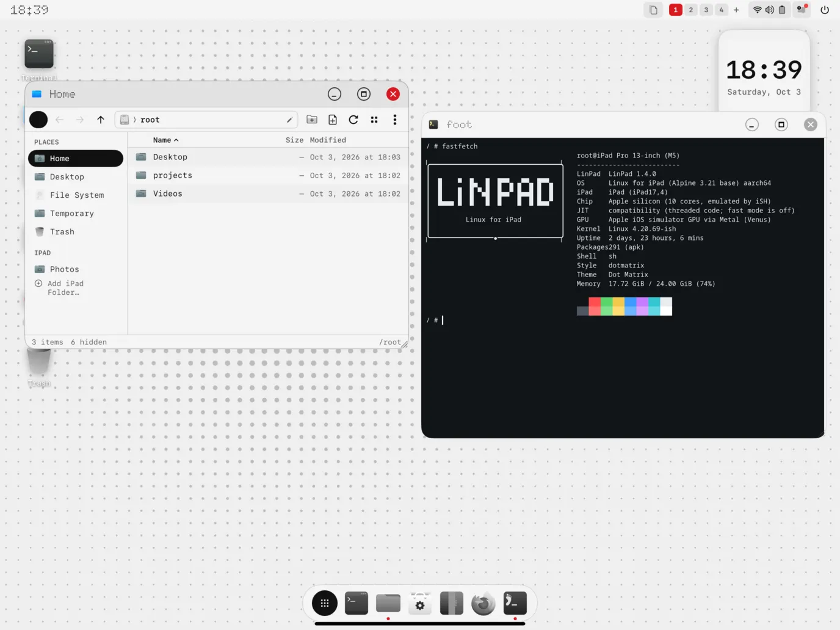Open File System in the sidebar
Viewport: 840px width, 630px height.
click(x=76, y=195)
